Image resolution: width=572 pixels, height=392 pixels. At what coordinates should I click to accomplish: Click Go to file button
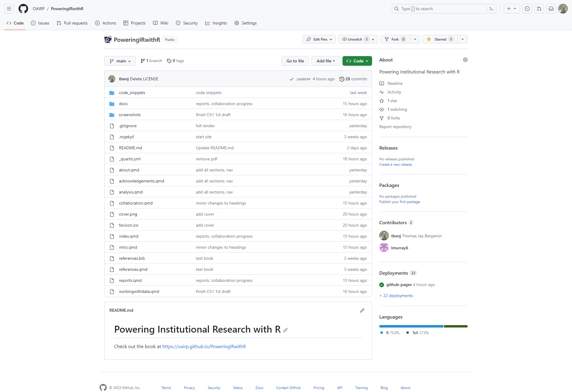(295, 61)
